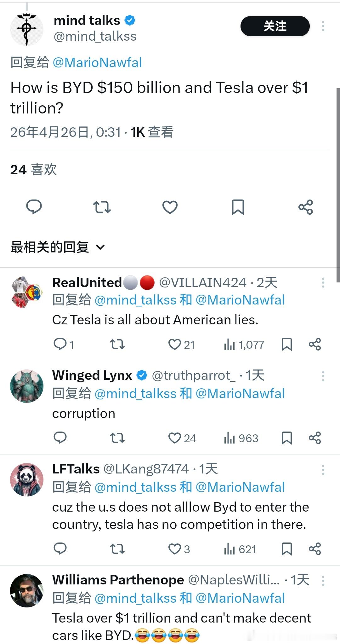Bookmark Williams Parthenope's reply
Viewport: 340px width, 644px height.
tap(286, 642)
